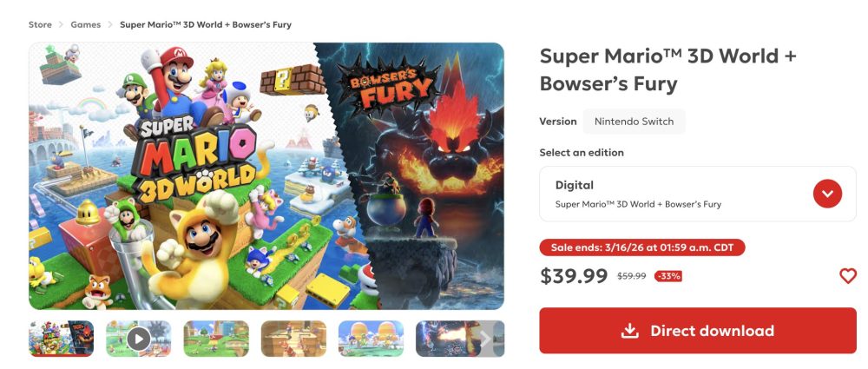Screen dimensions: 868x369
Task: View the third gameplay screenshot thumbnail
Action: point(216,338)
